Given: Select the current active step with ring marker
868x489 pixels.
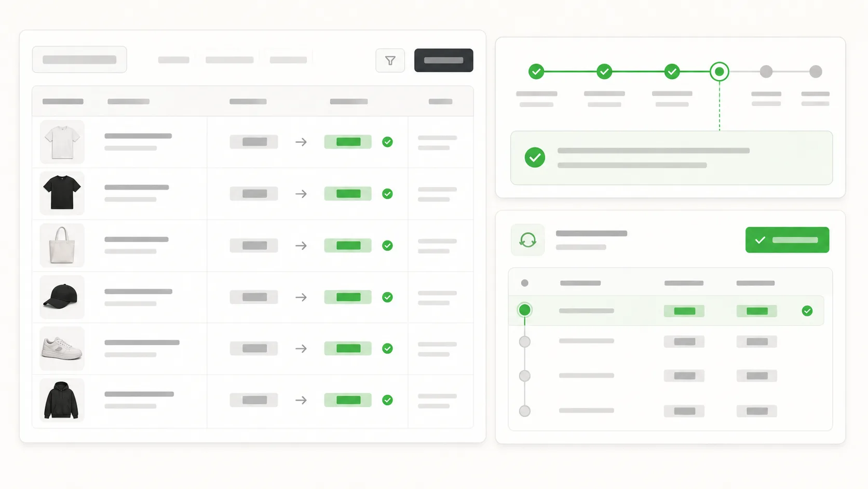Looking at the screenshot, I should tap(720, 71).
